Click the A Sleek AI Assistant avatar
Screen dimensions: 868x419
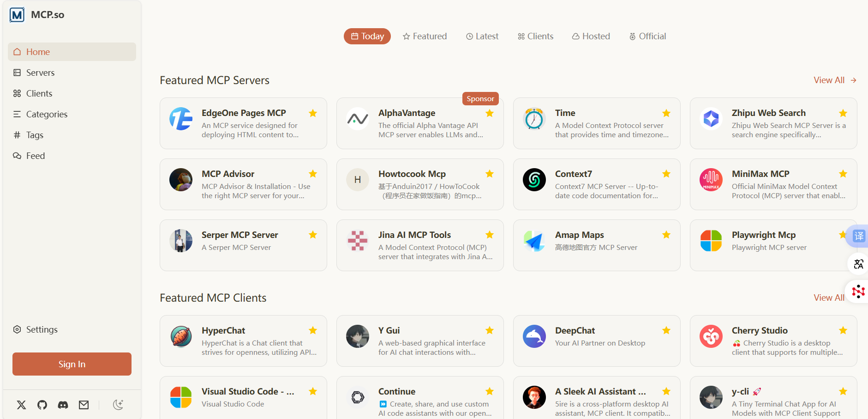tap(534, 397)
